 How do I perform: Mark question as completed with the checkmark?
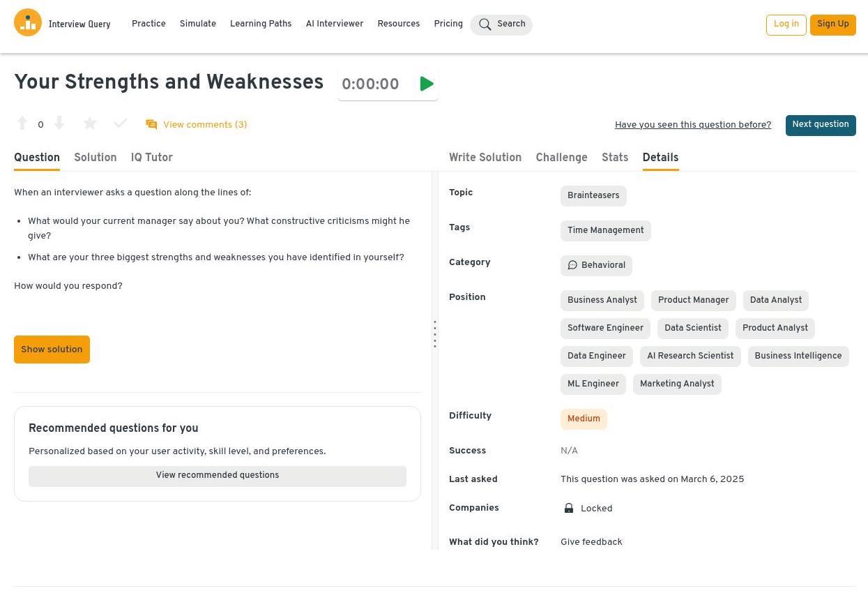click(x=120, y=123)
